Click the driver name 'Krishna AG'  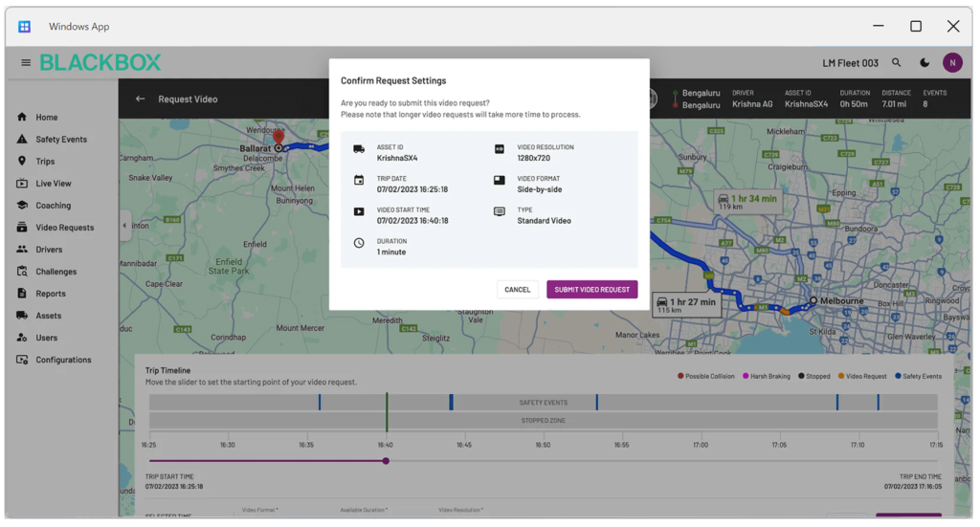pos(752,104)
